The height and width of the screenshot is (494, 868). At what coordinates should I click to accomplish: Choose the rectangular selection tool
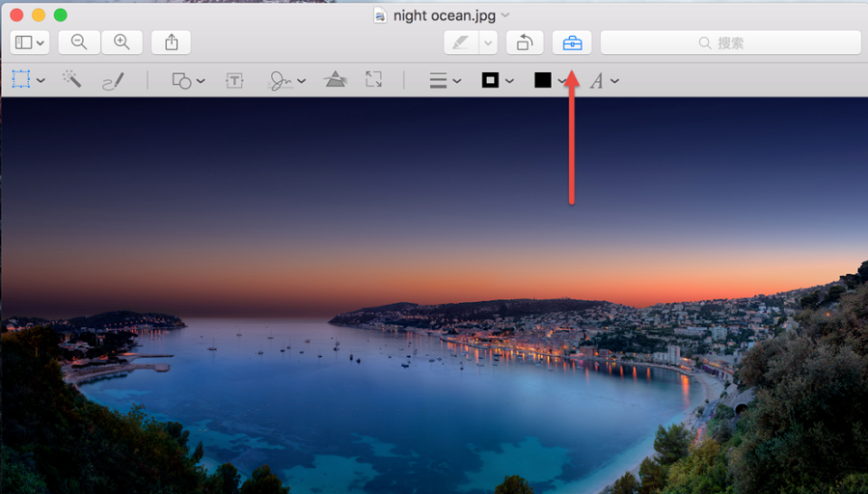pyautogui.click(x=21, y=80)
